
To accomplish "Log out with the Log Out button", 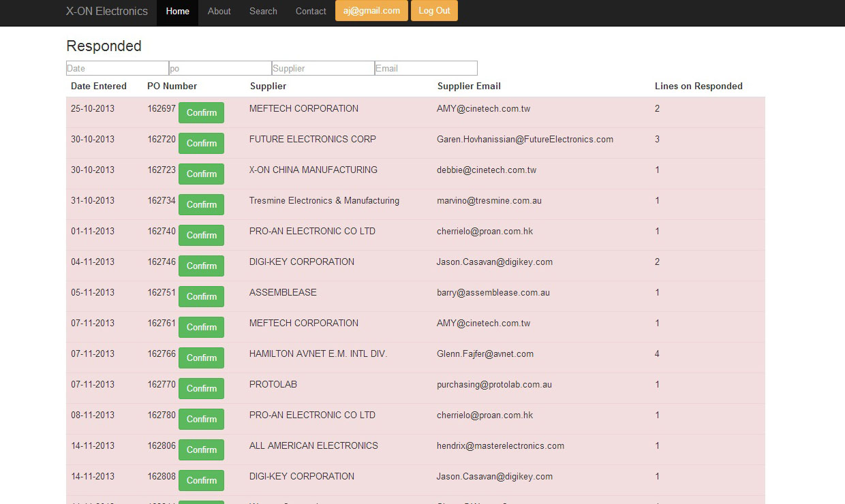I will coord(434,11).
